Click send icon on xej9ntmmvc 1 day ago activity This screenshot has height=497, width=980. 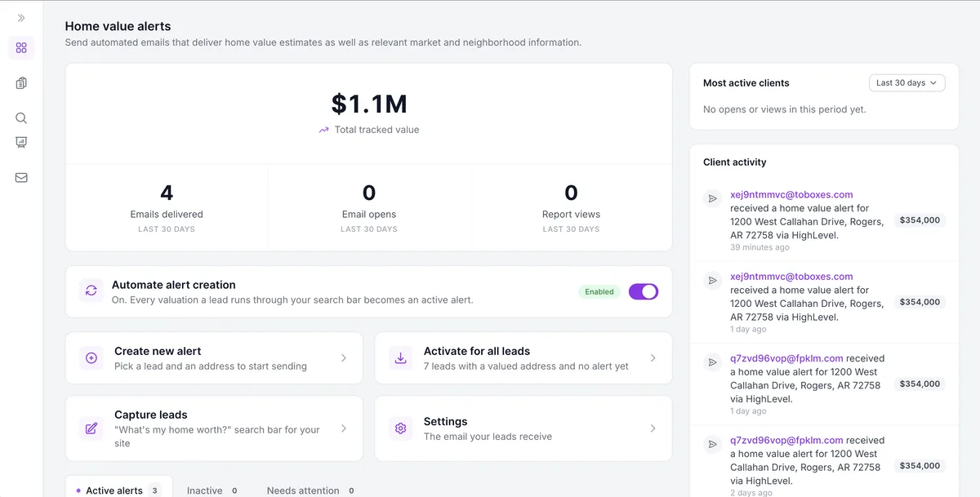(713, 280)
